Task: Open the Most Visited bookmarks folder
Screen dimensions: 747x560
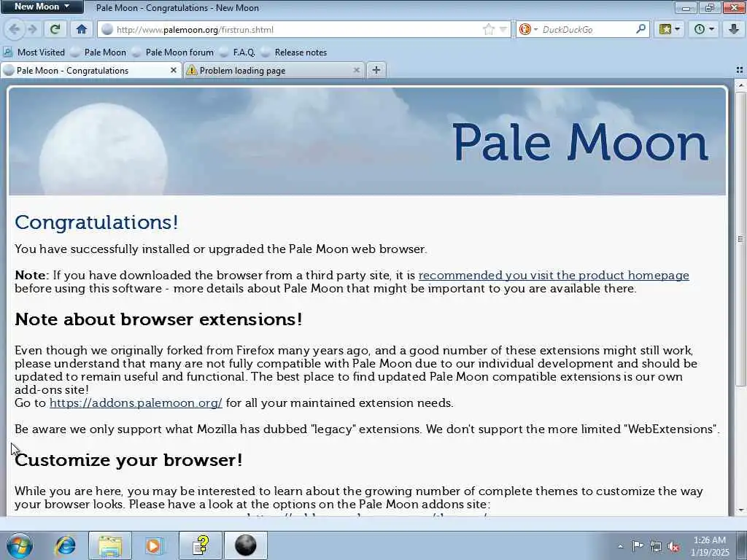Action: [x=34, y=52]
